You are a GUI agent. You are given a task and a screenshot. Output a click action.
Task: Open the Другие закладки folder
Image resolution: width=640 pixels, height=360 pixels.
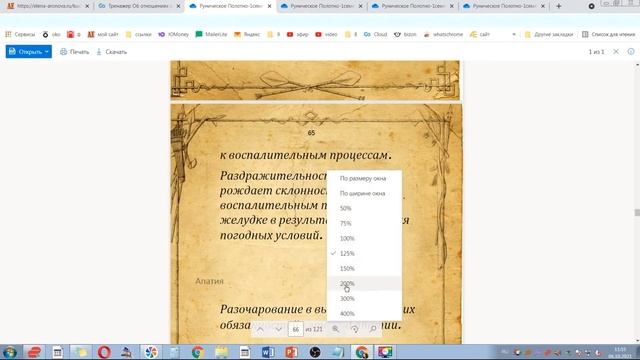click(x=549, y=34)
